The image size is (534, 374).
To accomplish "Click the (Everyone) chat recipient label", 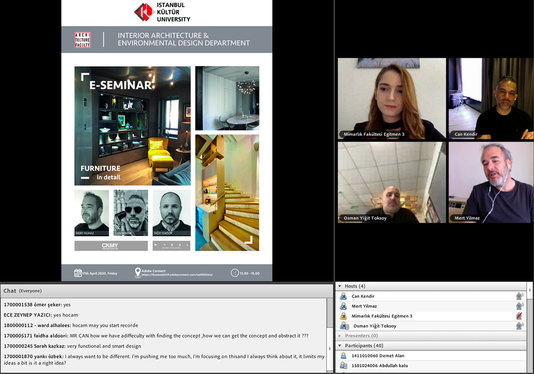I will (30, 291).
